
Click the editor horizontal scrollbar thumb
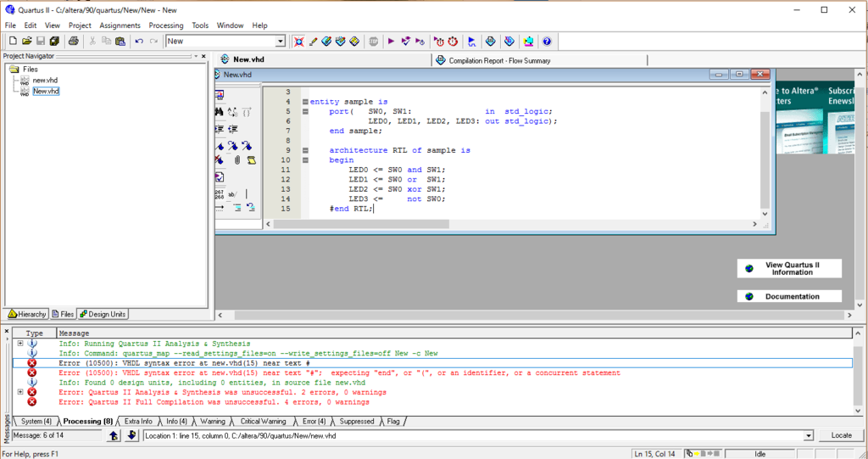(x=361, y=224)
